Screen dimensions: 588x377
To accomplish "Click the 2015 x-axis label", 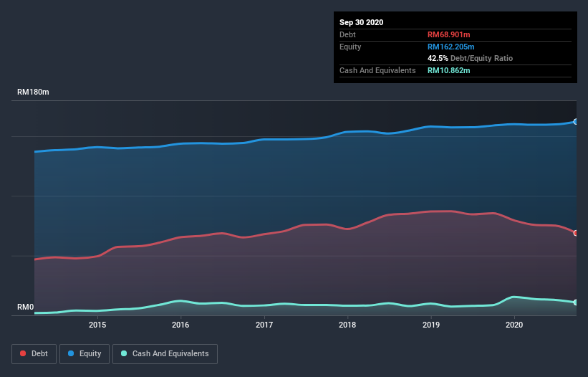I will [97, 325].
